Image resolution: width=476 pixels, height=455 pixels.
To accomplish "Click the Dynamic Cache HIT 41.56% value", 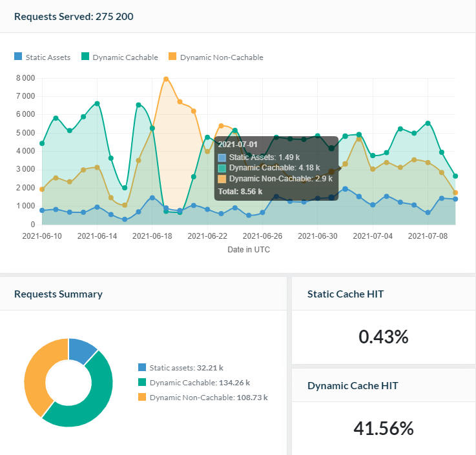I will pyautogui.click(x=383, y=427).
